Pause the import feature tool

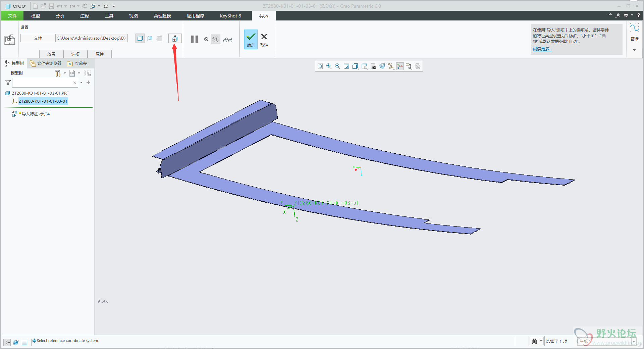195,39
